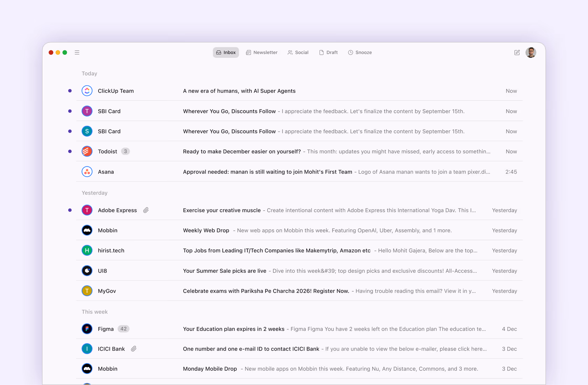Expand the Todoist thread count badge 3

click(x=125, y=151)
